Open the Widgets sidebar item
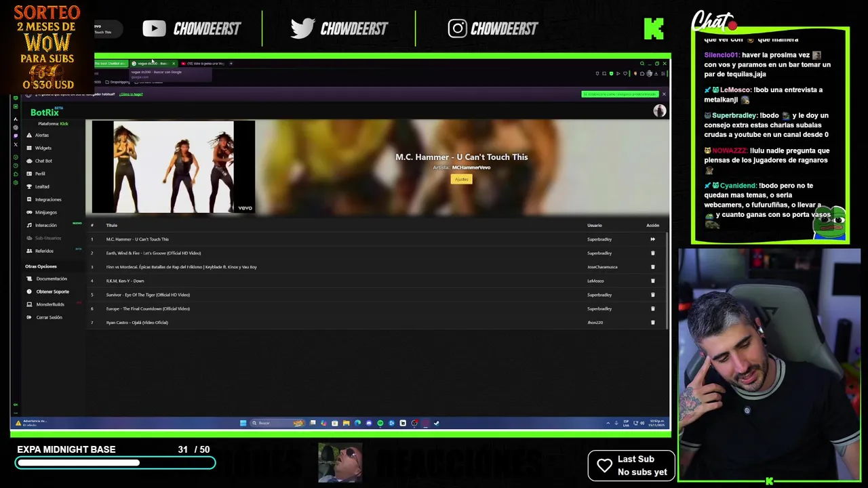The width and height of the screenshot is (868, 488). tap(43, 148)
